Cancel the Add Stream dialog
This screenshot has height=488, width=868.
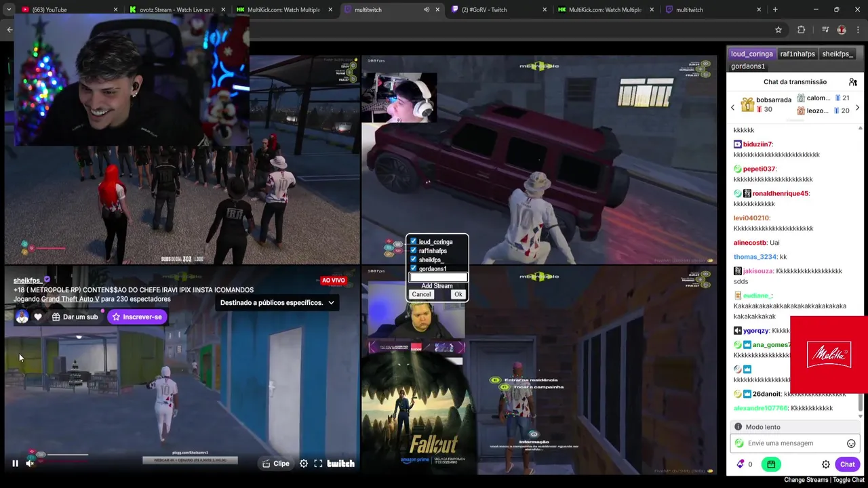coord(421,294)
